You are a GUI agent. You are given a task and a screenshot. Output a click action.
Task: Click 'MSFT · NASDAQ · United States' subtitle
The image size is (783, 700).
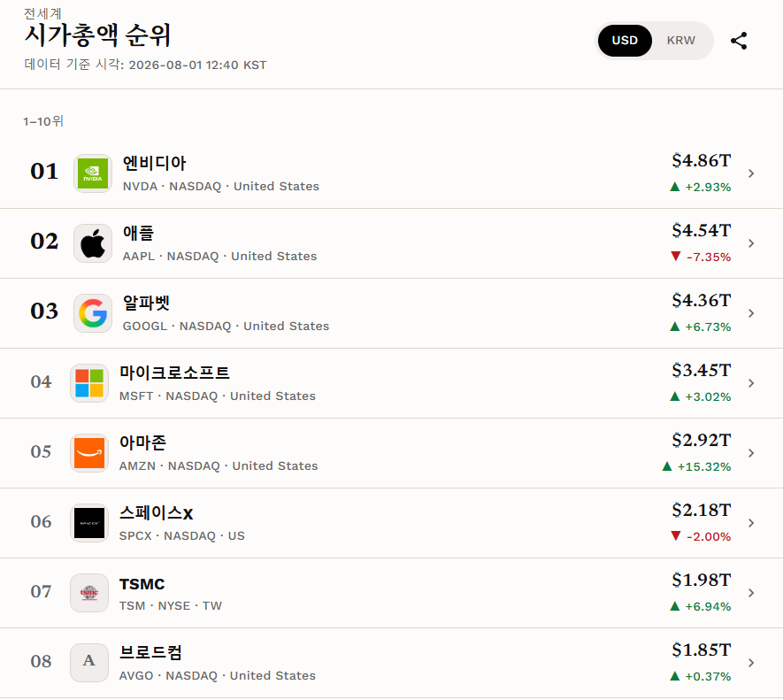point(218,396)
